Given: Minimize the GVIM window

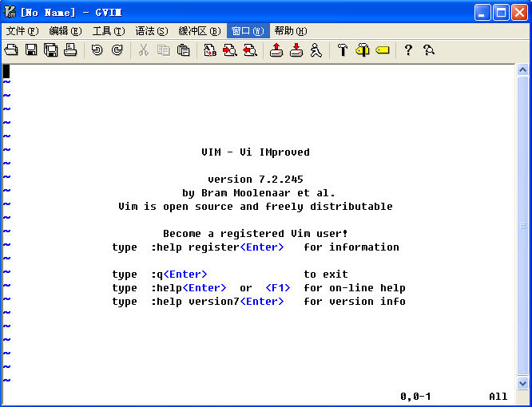Looking at the screenshot, I should point(482,13).
